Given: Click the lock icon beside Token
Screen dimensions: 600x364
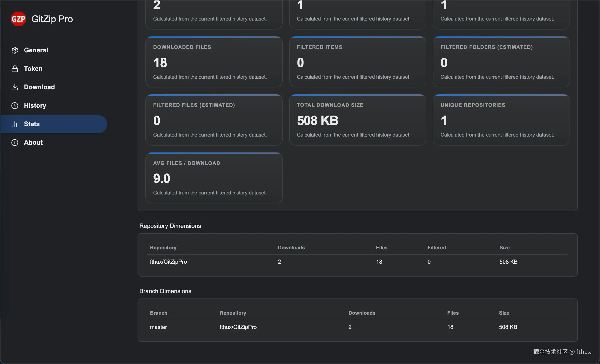Looking at the screenshot, I should [x=15, y=69].
